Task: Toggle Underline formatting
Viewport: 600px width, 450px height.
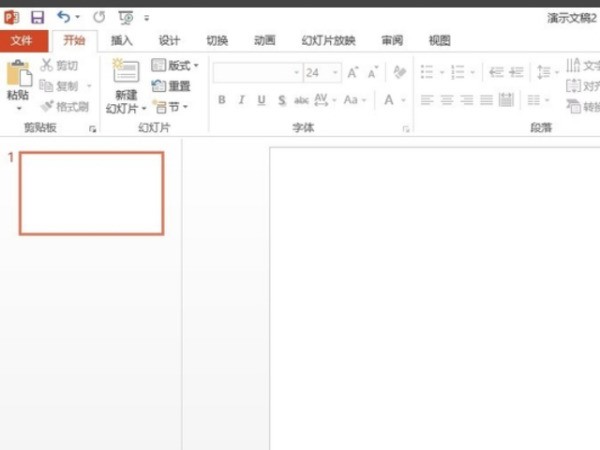Action: 262,100
